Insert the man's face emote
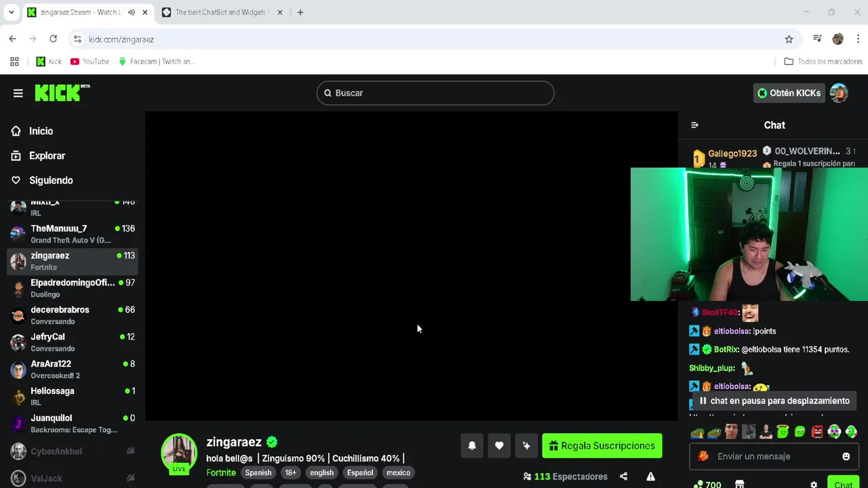 click(x=731, y=432)
